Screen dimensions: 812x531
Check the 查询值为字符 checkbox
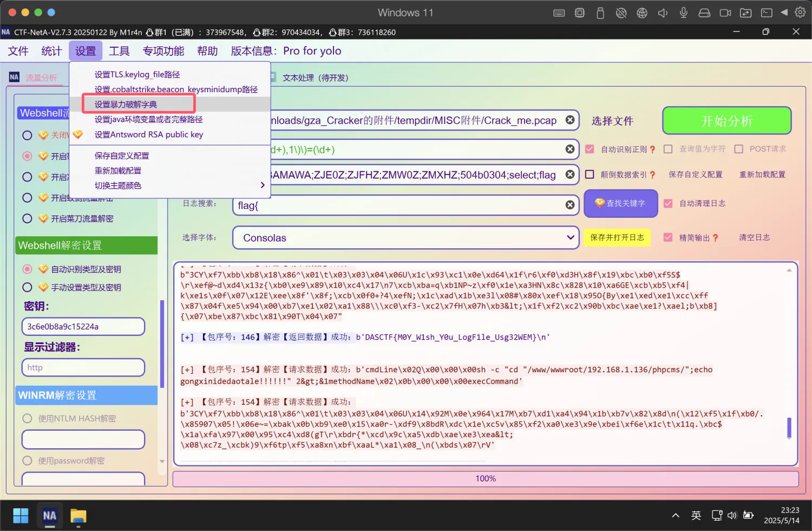(668, 149)
